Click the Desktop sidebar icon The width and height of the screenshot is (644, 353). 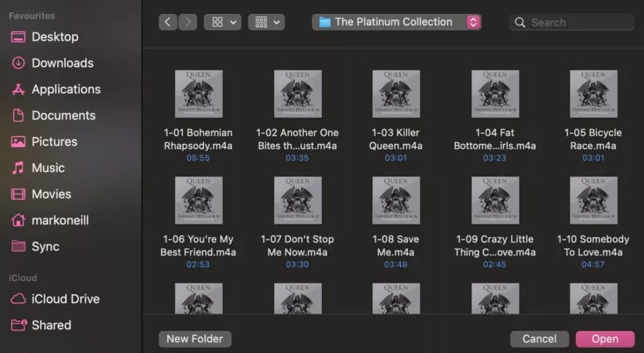click(18, 37)
